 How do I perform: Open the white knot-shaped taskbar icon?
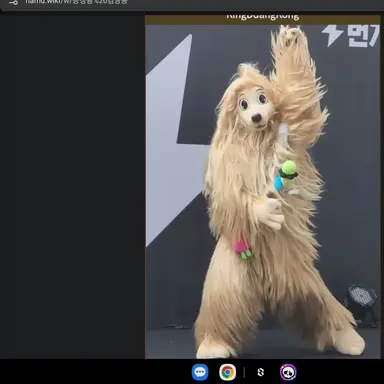pos(261,372)
